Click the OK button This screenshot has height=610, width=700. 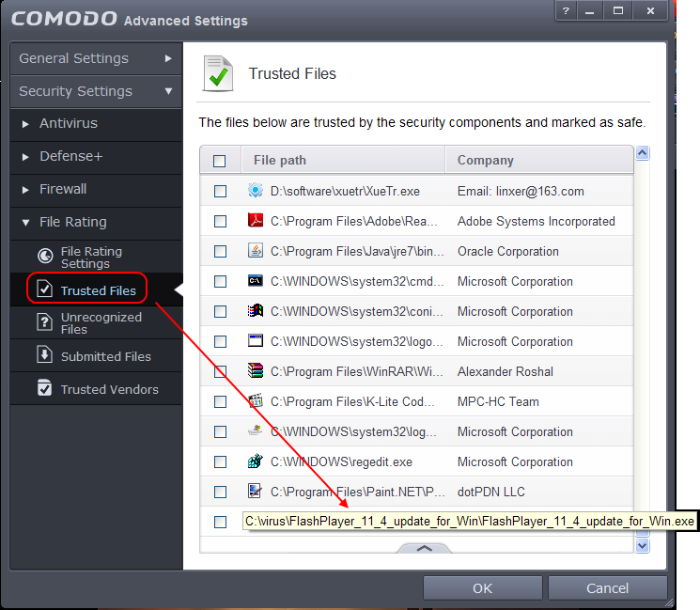(483, 588)
